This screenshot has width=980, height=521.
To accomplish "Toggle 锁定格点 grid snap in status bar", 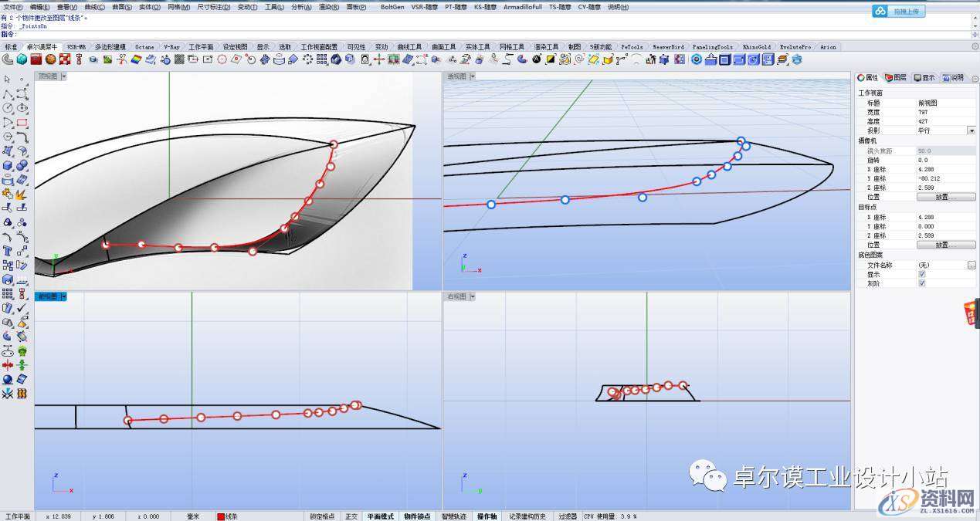I will (322, 516).
